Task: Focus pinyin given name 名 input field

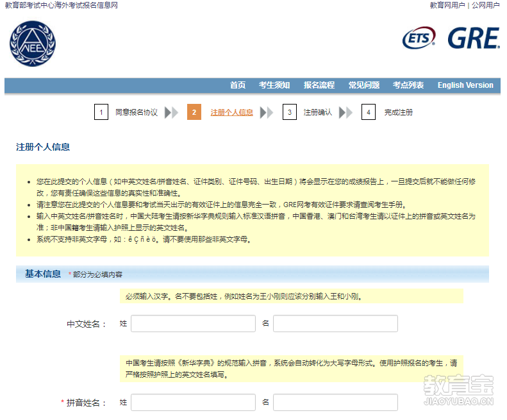Action: pyautogui.click(x=336, y=403)
